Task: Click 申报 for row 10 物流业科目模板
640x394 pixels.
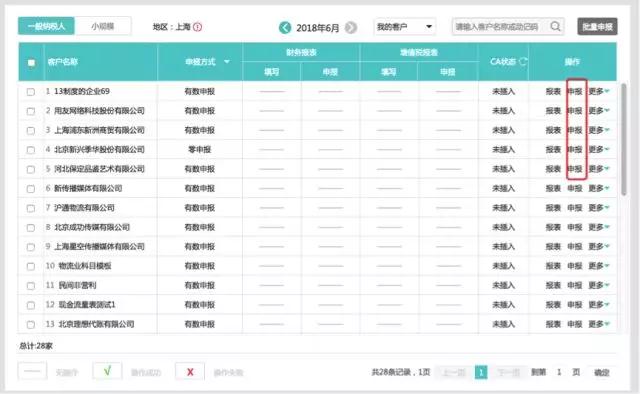Action: point(575,266)
